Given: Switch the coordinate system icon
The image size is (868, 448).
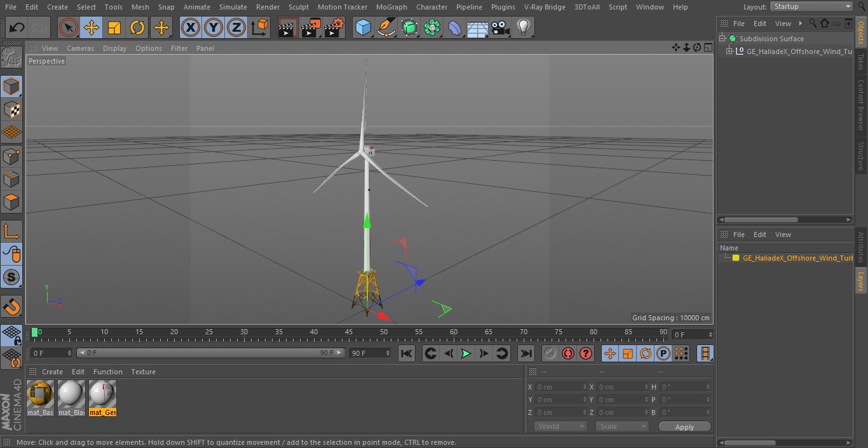Looking at the screenshot, I should (x=260, y=28).
